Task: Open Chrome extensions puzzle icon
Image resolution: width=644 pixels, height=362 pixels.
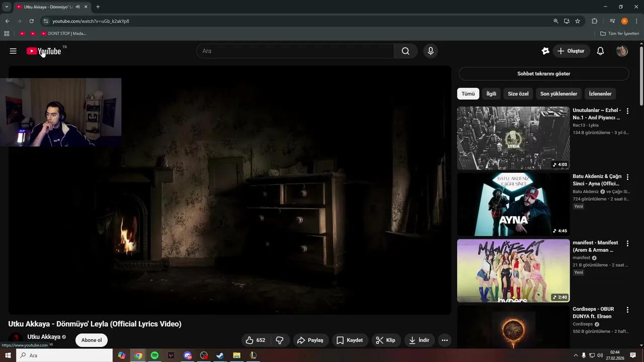Action: click(594, 21)
